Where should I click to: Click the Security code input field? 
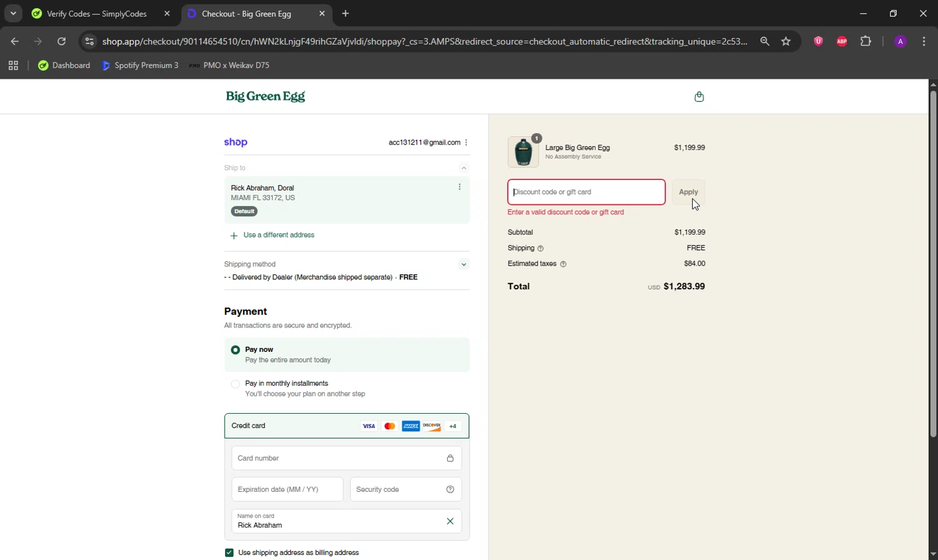406,489
